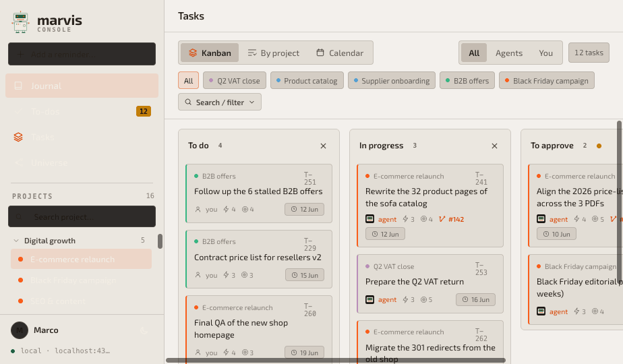Toggle the Q2 VAT close project chip
Image resolution: width=623 pixels, height=364 pixels.
(235, 81)
